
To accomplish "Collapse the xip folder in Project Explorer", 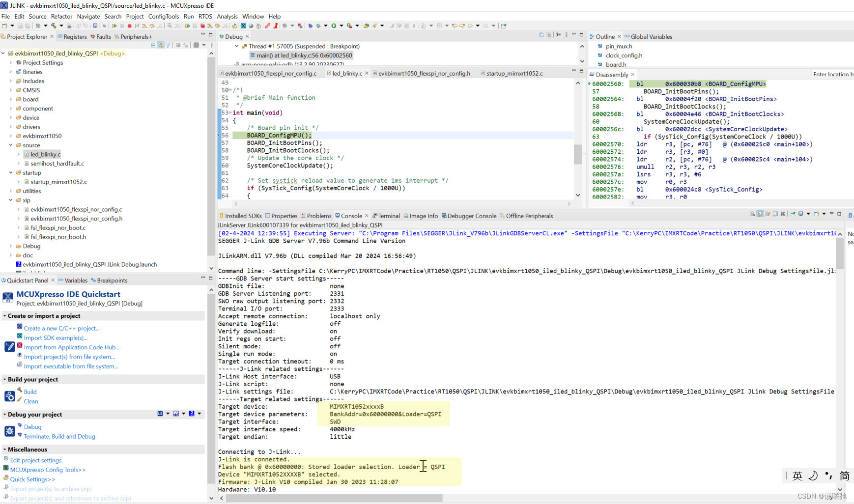I will 11,200.
